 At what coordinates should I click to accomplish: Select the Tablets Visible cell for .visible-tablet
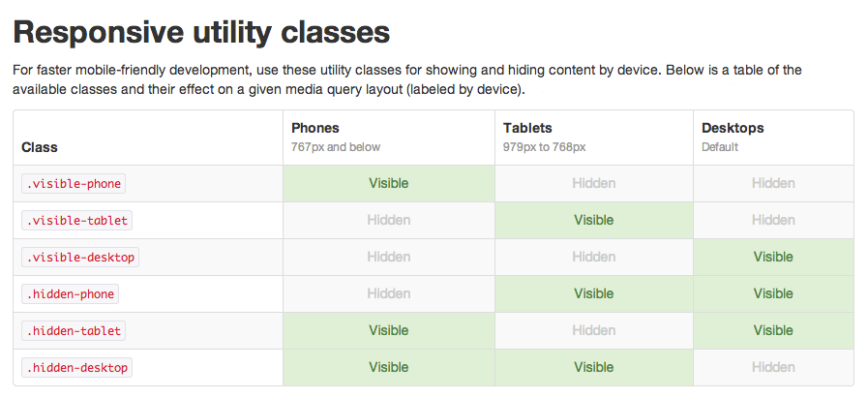[593, 220]
